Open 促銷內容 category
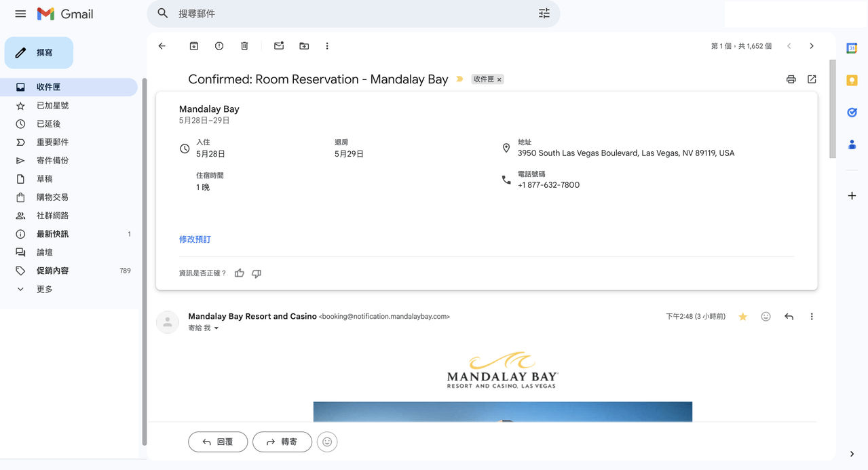868x470 pixels. pyautogui.click(x=69, y=271)
